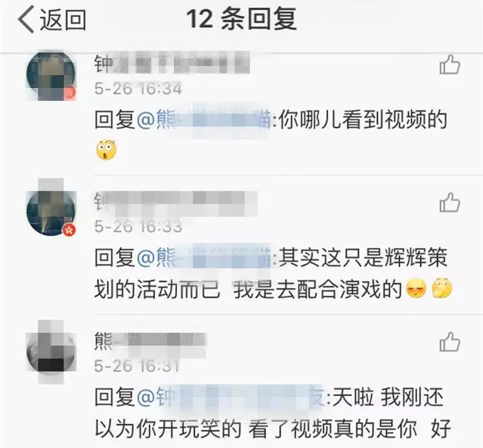Image resolution: width=483 pixels, height=448 pixels.
Task: Tap the blushing smile emoji
Action: (416, 288)
